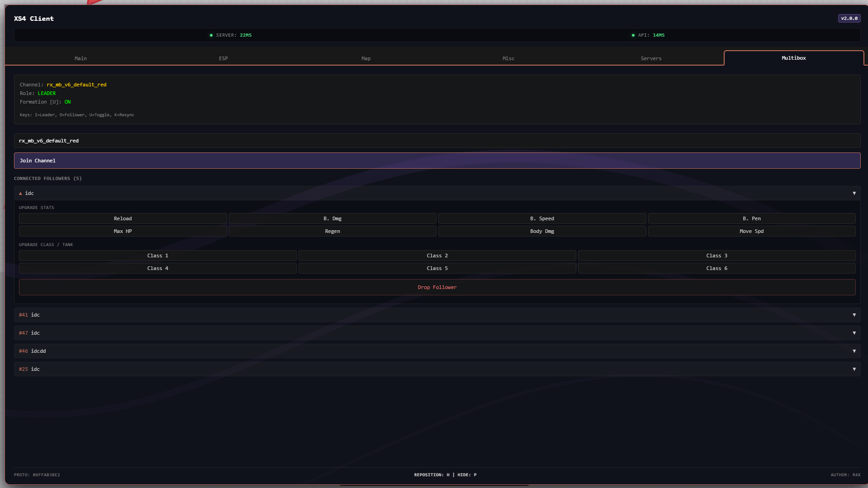
Task: Click the v2.0.0 version badge
Action: 849,18
